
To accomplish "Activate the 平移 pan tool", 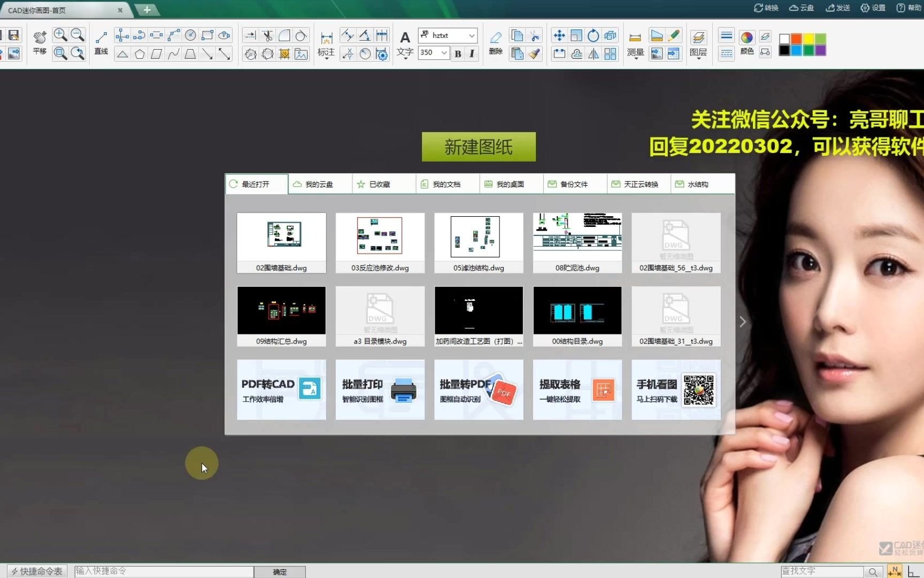I will 39,43.
